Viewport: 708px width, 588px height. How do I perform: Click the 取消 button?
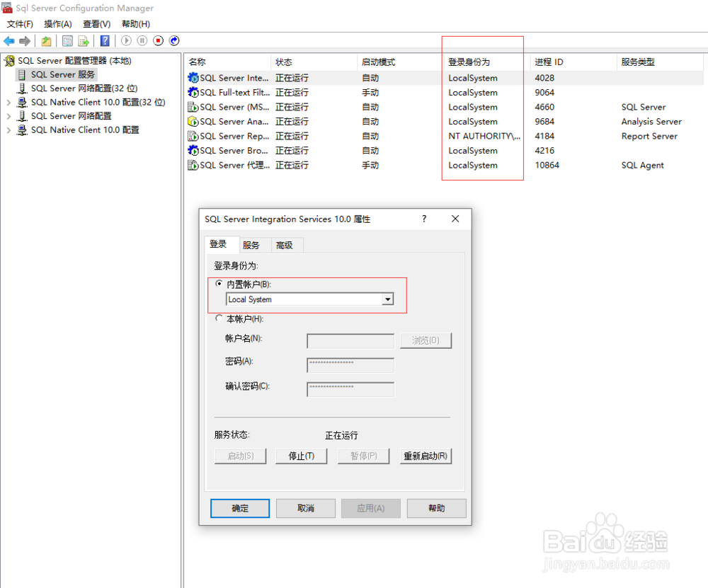306,508
